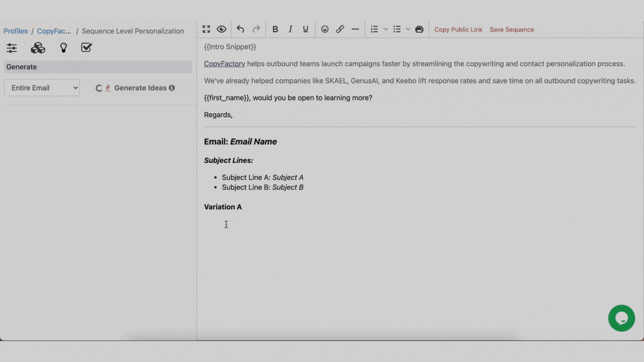Image resolution: width=644 pixels, height=362 pixels.
Task: Insert a hyperlink using the link icon
Action: click(x=340, y=29)
